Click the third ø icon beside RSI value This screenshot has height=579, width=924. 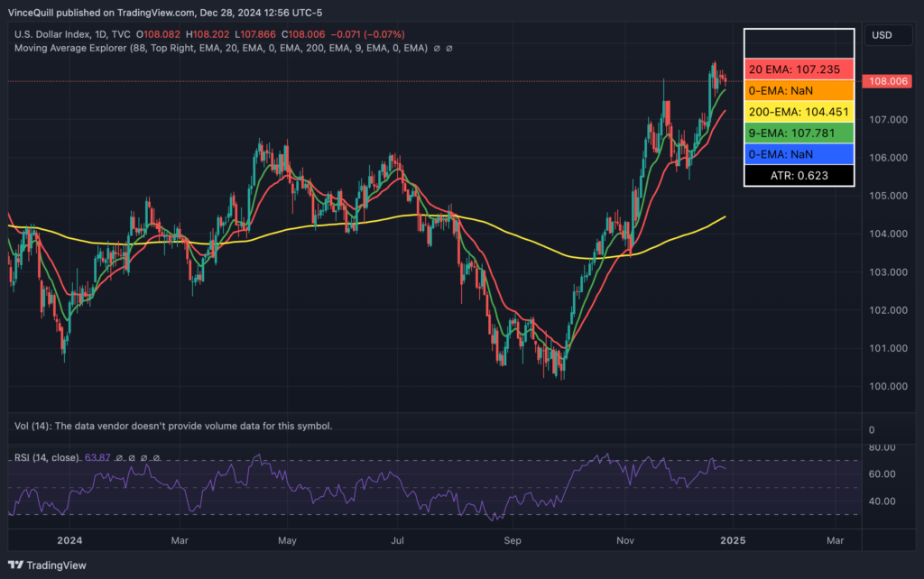click(143, 458)
